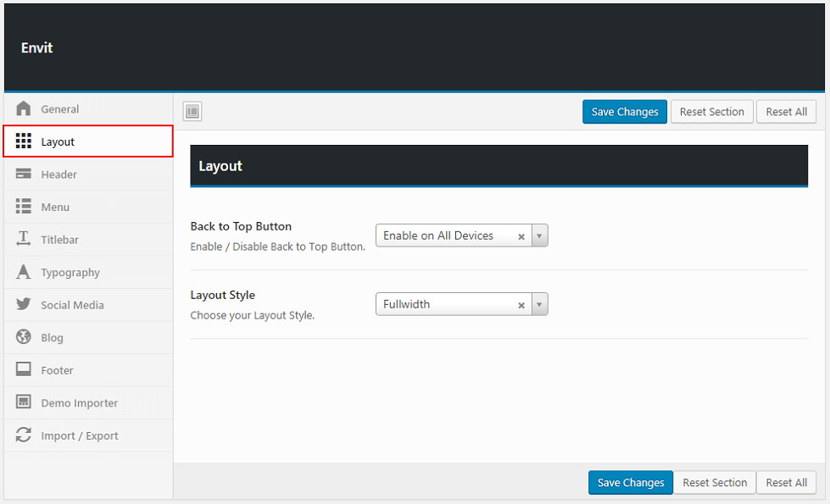Click the top Reset All button
The height and width of the screenshot is (504, 830).
coord(786,112)
